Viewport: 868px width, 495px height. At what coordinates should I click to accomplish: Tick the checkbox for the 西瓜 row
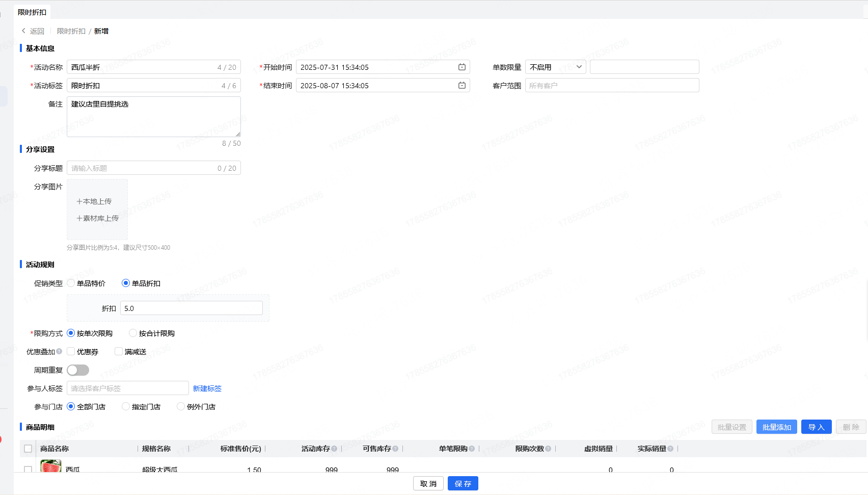coord(28,469)
